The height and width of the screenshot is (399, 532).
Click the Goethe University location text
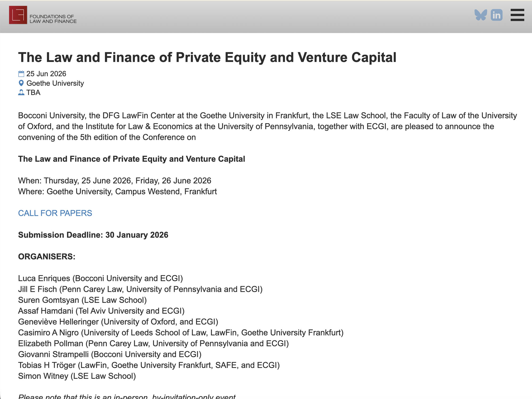[x=55, y=83]
